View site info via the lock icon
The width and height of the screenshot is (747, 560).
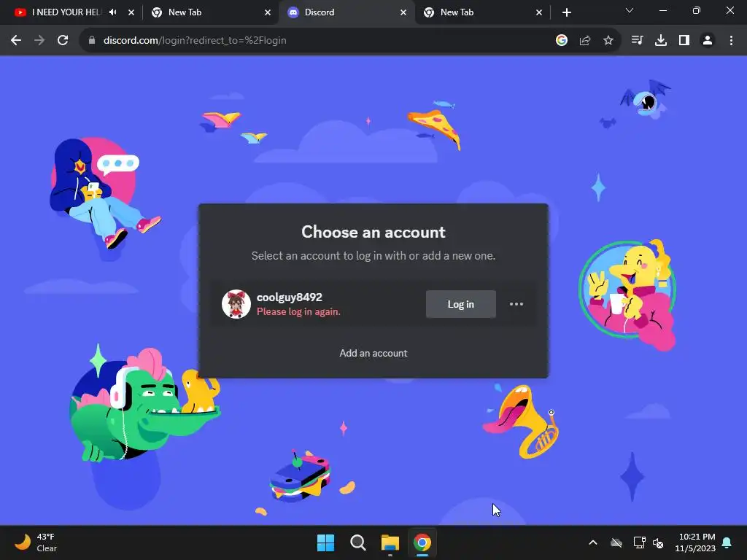[92, 41]
